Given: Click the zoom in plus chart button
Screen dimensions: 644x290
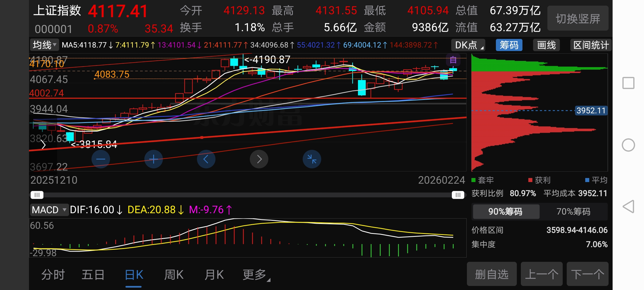Looking at the screenshot, I should pos(153,159).
